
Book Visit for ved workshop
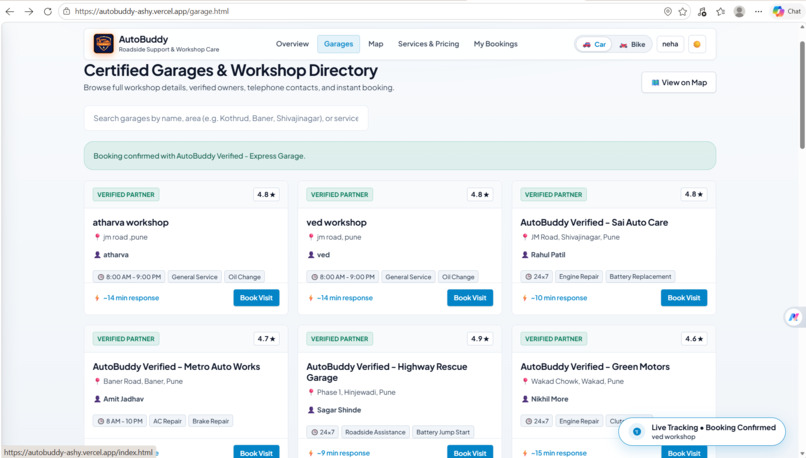(470, 298)
